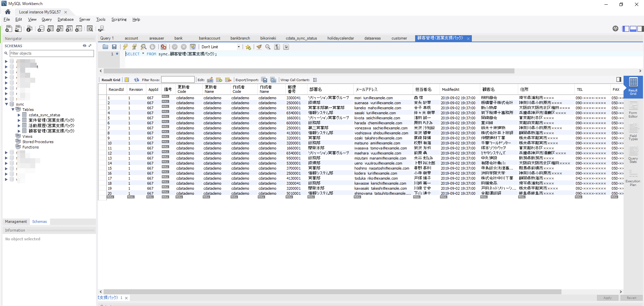The width and height of the screenshot is (644, 306).
Task: Export recordset to external file icon
Action: [x=264, y=80]
